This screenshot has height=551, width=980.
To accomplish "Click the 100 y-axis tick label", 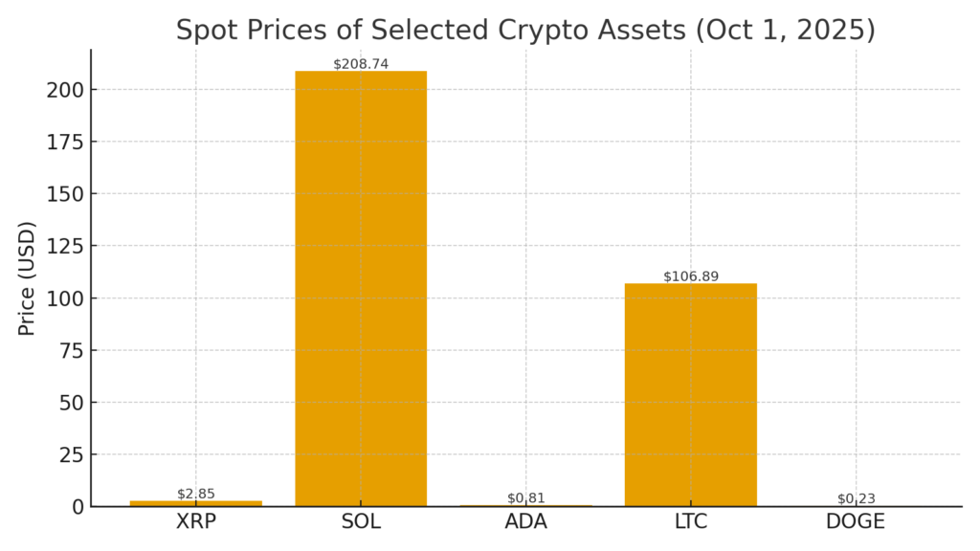I will (65, 298).
